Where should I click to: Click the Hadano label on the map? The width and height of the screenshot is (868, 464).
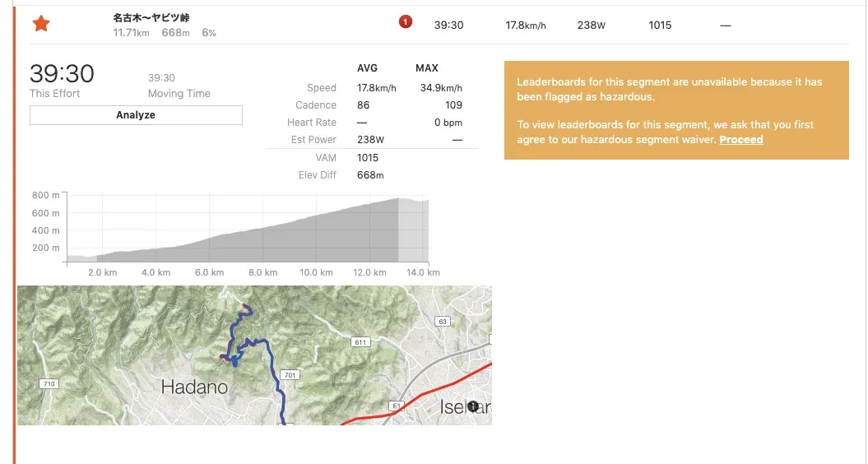point(194,387)
